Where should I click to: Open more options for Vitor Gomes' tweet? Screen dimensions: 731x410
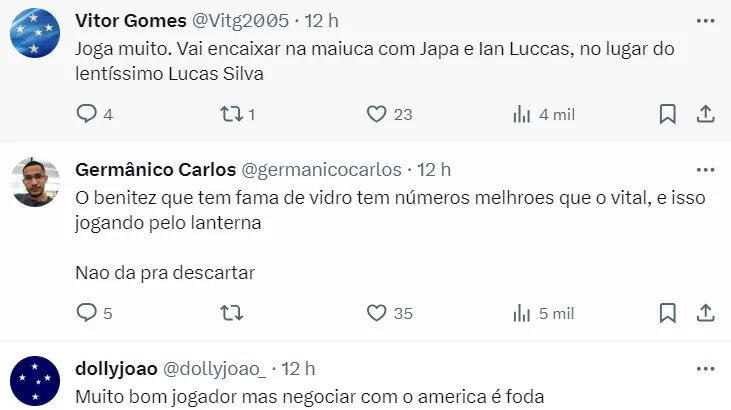click(x=706, y=21)
